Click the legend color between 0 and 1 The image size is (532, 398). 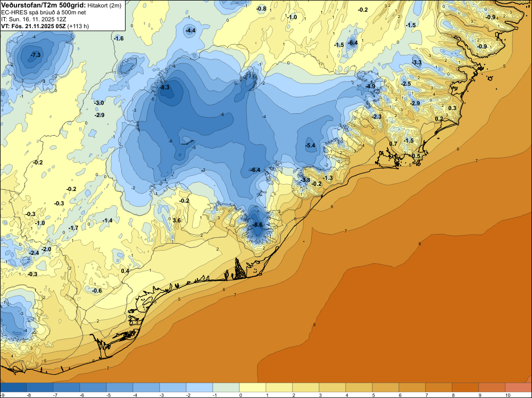(252, 387)
